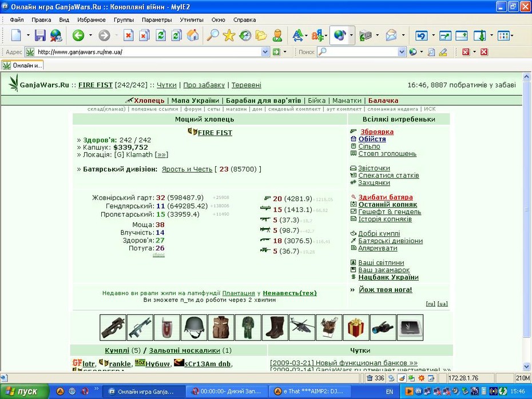532x399 pixels.
Task: Click the сброс stats reset link
Action: tap(158, 255)
